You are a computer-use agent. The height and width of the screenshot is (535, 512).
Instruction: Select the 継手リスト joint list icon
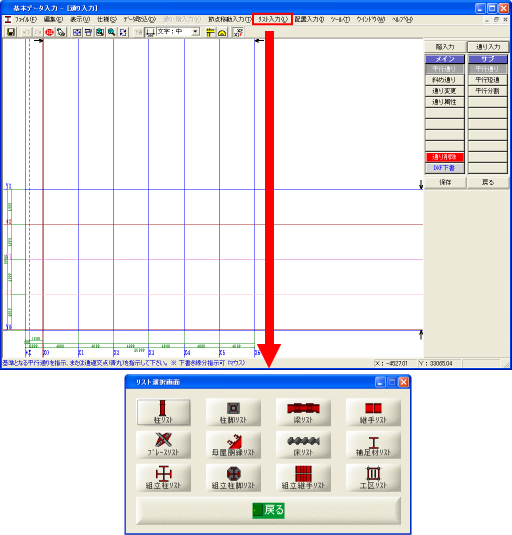click(x=373, y=413)
